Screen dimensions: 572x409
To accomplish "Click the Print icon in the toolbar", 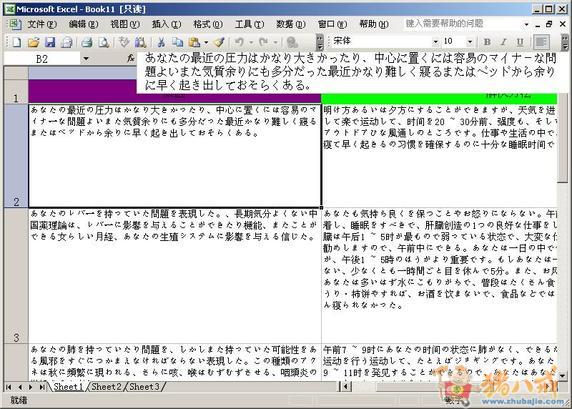I will [x=86, y=42].
